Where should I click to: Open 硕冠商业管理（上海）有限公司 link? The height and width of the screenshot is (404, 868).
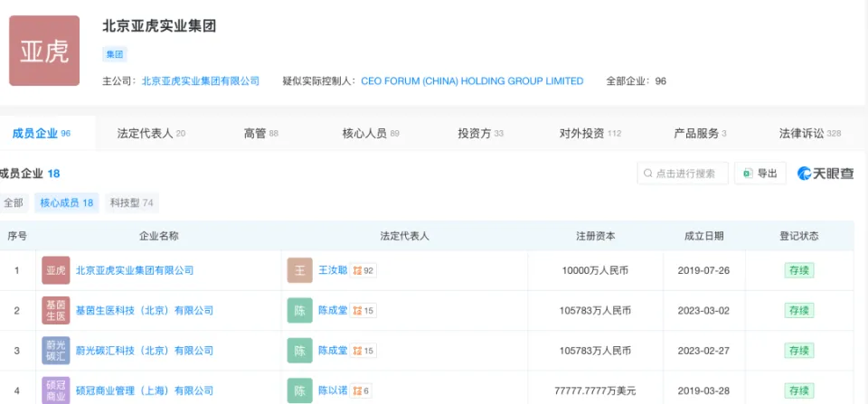[x=144, y=390]
